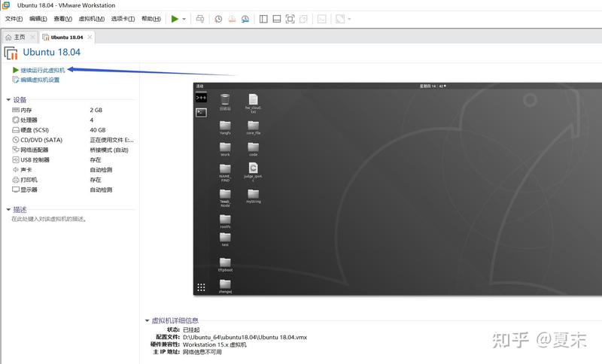Click the 40 GB disk value
602x364 pixels.
point(98,130)
